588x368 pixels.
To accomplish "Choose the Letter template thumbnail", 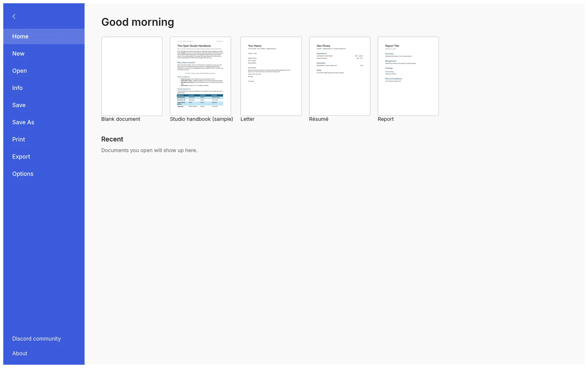I will click(271, 76).
